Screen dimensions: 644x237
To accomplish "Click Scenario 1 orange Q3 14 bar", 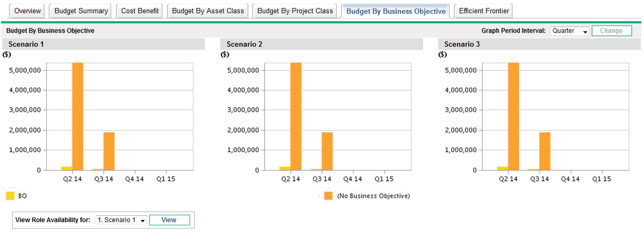I will [x=109, y=151].
